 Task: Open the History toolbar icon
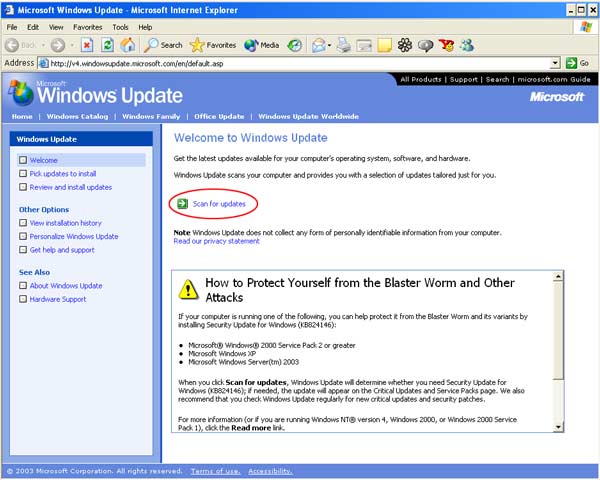(295, 45)
